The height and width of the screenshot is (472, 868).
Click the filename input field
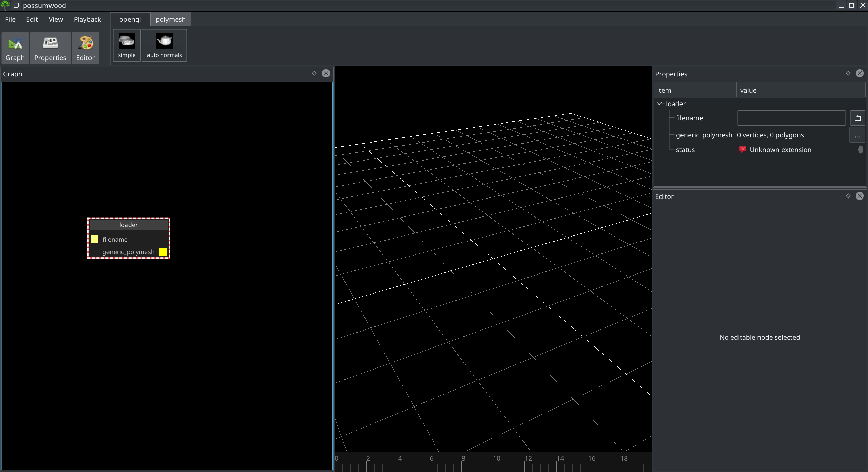coord(791,117)
